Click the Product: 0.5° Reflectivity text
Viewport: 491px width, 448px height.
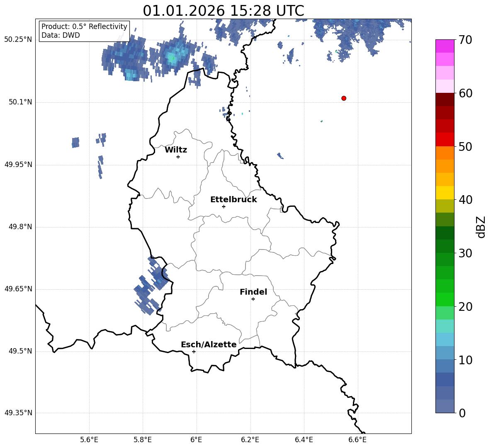pos(84,26)
